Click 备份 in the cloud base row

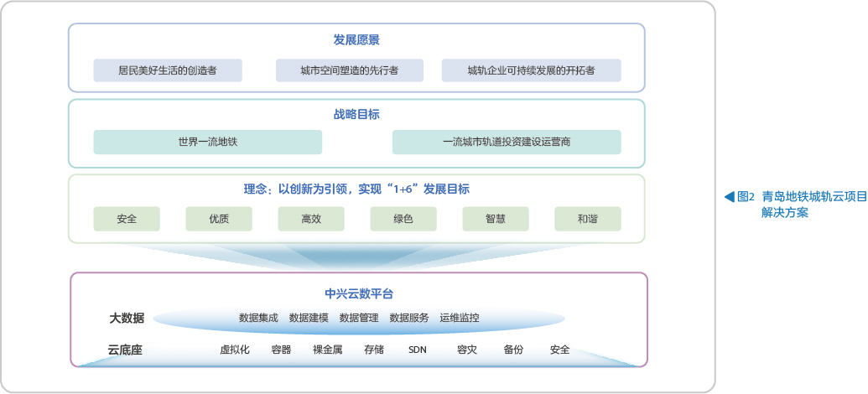click(513, 350)
